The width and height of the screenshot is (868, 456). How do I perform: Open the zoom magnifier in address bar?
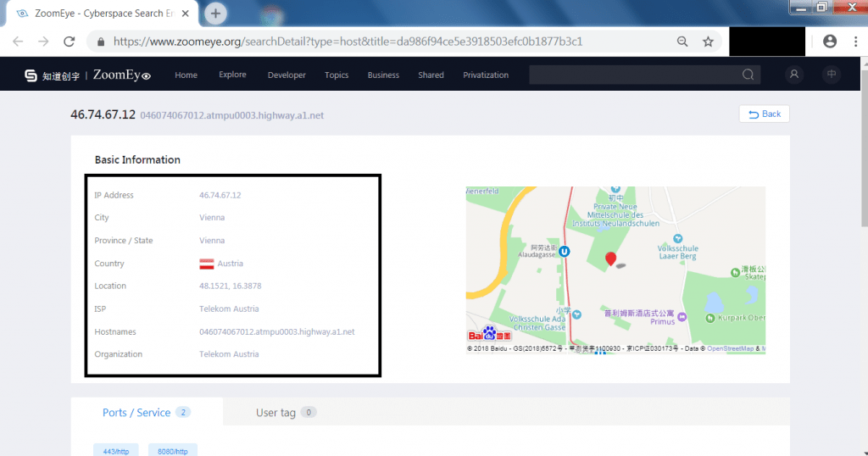click(682, 42)
